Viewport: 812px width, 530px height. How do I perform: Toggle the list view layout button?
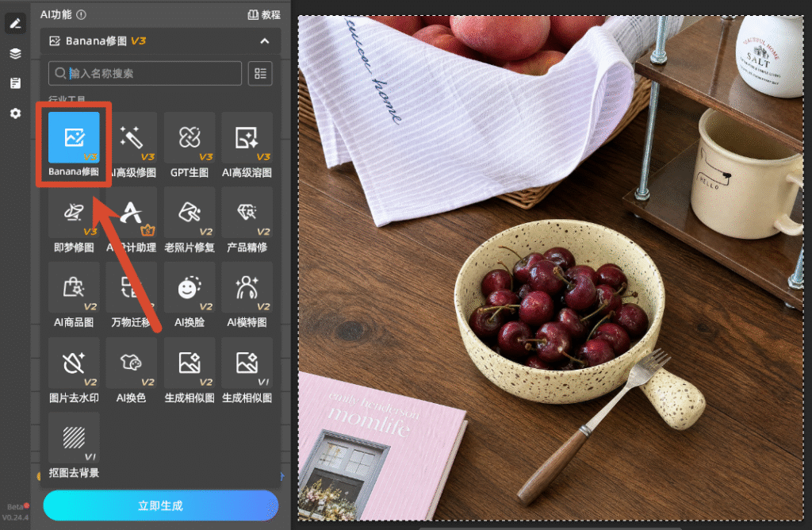[x=260, y=74]
